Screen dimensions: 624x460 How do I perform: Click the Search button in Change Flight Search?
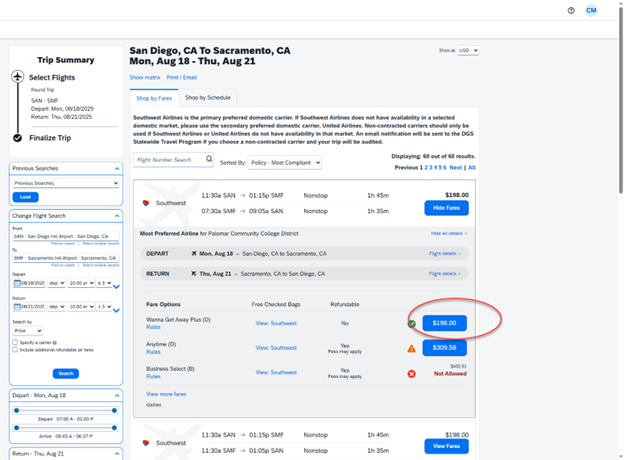tap(66, 373)
